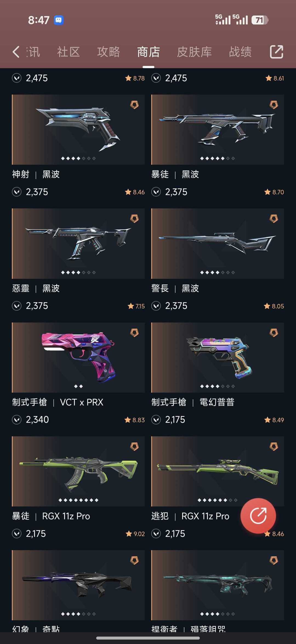The image size is (296, 644).
Task: Tap the red floating share button
Action: pyautogui.click(x=258, y=516)
